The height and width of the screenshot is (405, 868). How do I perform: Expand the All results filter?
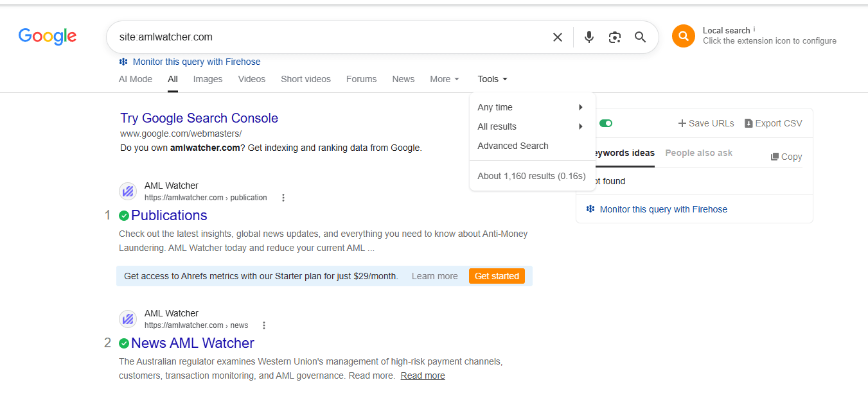tap(533, 126)
